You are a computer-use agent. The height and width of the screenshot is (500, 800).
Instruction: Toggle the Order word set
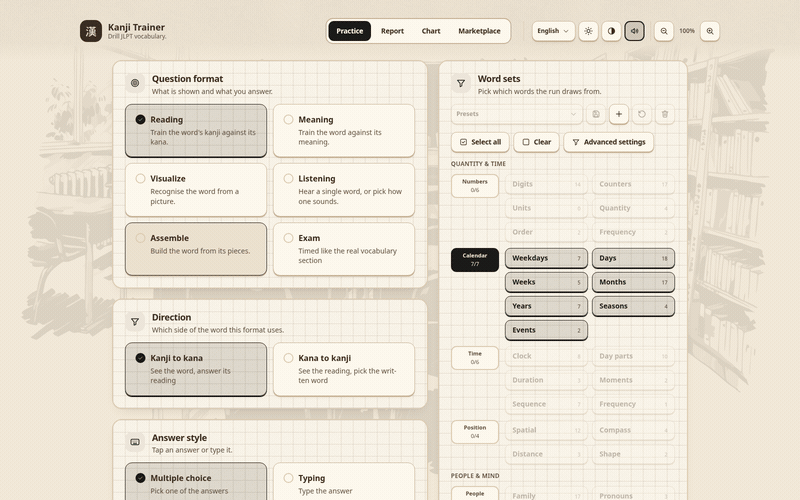[546, 232]
